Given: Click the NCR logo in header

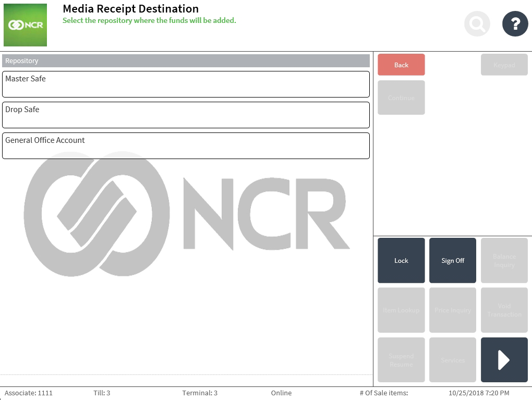Looking at the screenshot, I should click(x=25, y=25).
